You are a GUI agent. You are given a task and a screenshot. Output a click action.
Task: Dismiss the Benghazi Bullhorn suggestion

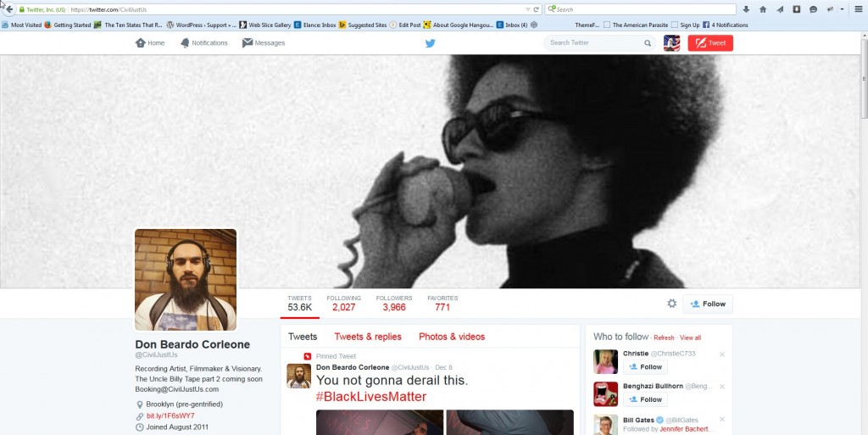click(722, 386)
